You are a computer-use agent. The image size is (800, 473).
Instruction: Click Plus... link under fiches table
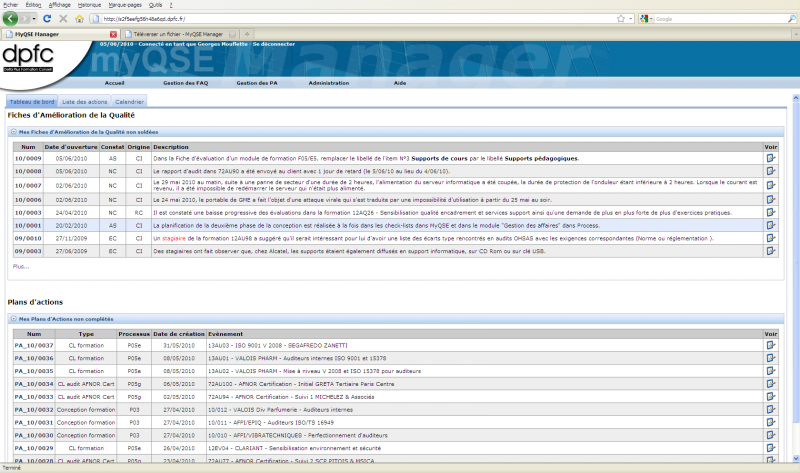21,266
